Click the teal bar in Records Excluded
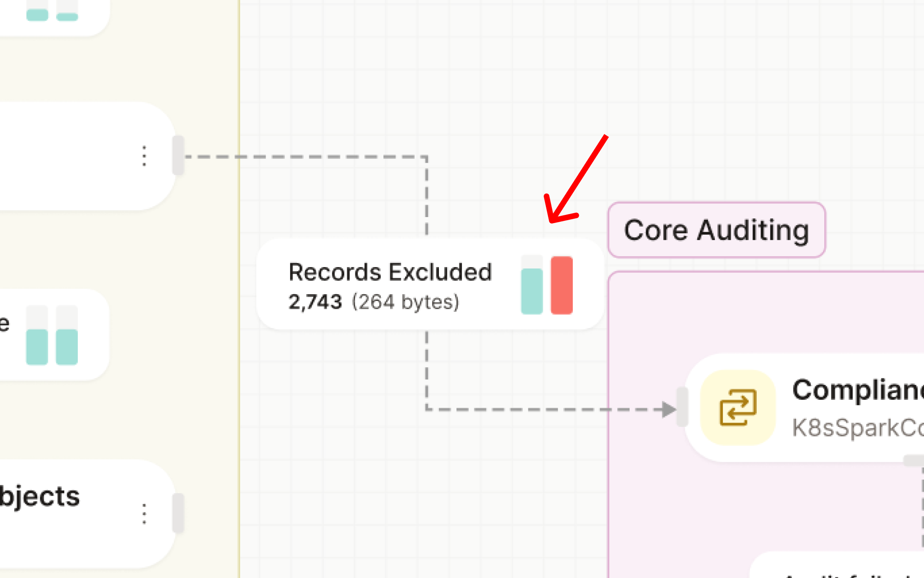This screenshot has height=578, width=924. pos(532,291)
